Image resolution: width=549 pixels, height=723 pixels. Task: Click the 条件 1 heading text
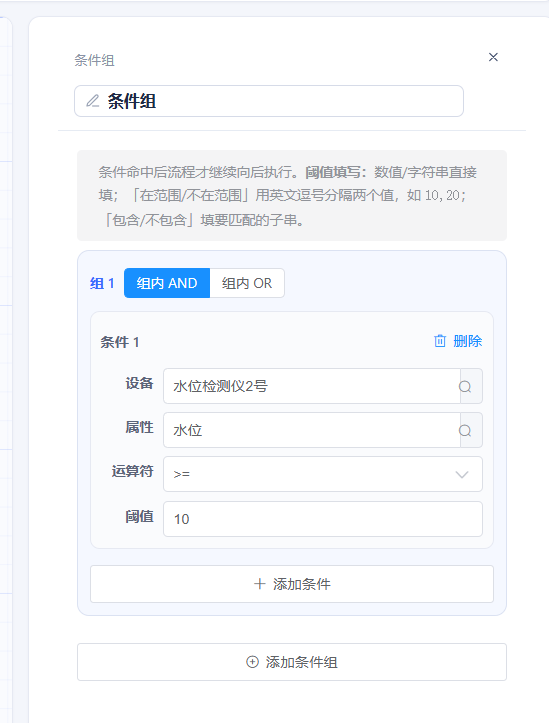point(120,342)
